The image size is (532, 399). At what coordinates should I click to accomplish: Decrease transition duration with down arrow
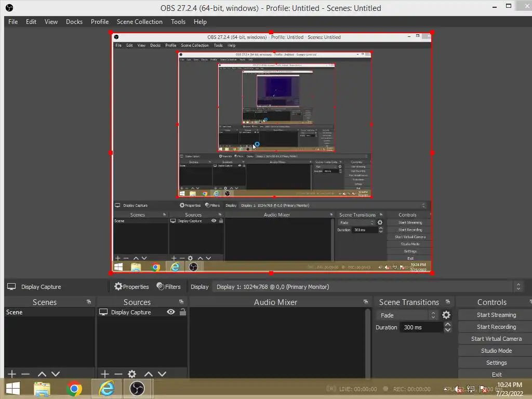point(447,330)
